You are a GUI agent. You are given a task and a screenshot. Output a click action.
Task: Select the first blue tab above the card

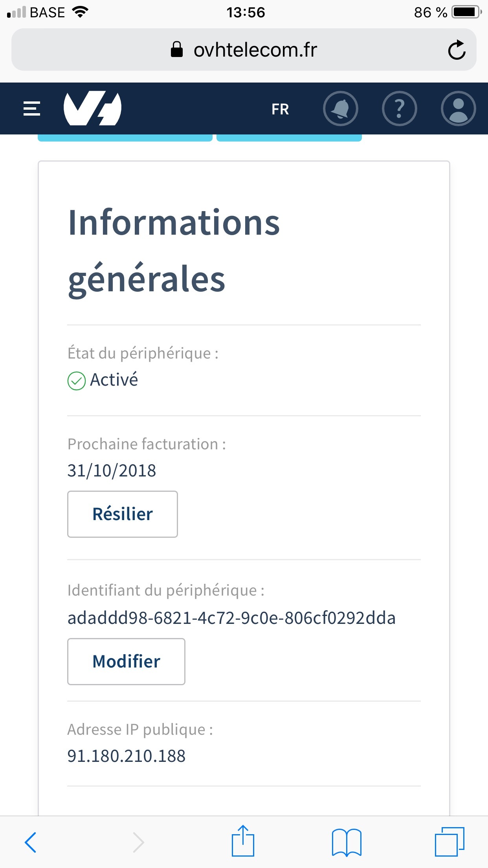coord(125,138)
